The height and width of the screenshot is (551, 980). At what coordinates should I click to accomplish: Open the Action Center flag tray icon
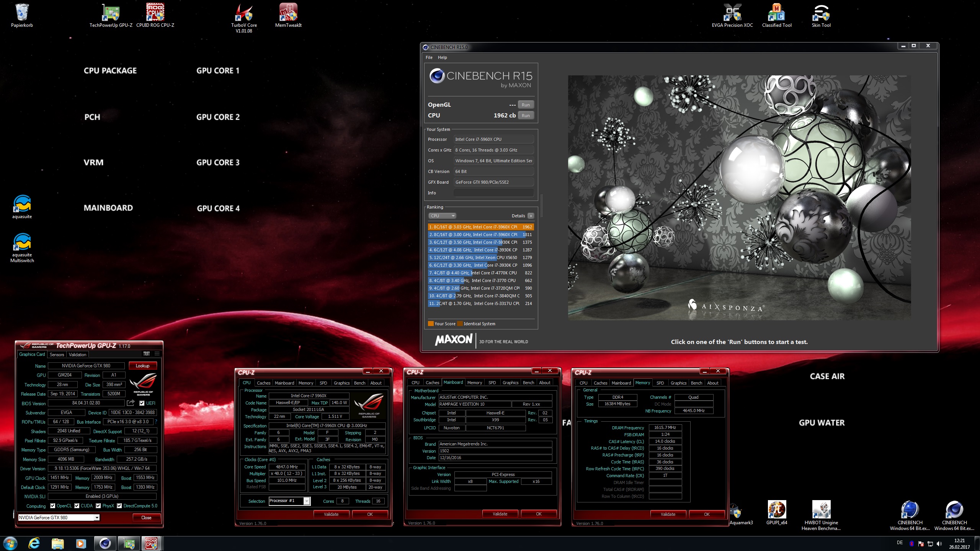coord(921,544)
